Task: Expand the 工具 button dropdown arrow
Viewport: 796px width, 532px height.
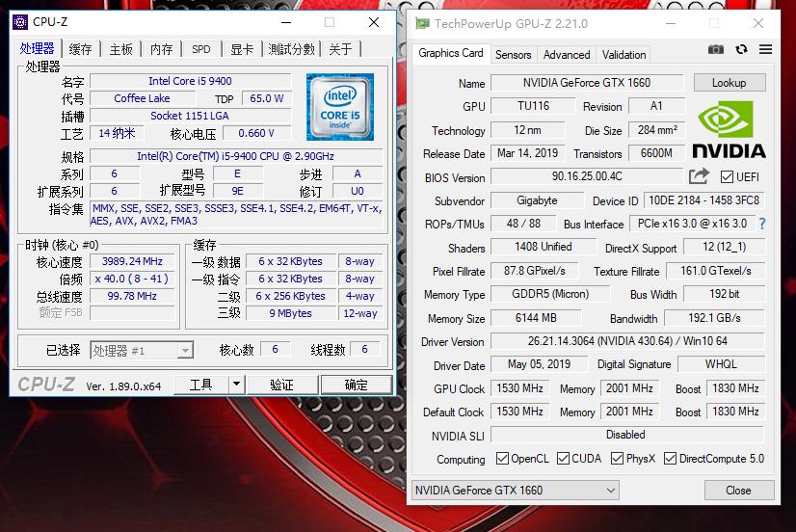Action: pos(236,385)
